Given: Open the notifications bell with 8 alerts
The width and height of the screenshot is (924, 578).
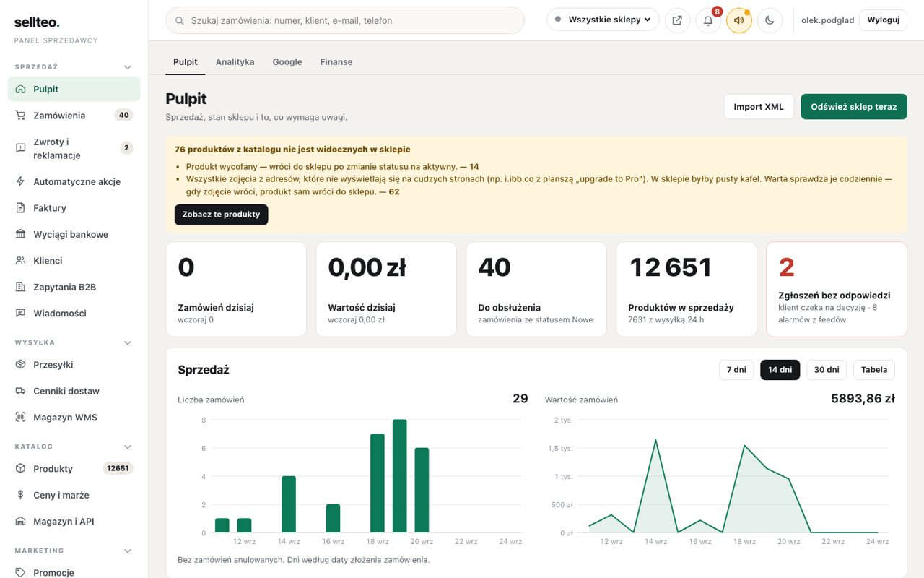Looking at the screenshot, I should 708,20.
